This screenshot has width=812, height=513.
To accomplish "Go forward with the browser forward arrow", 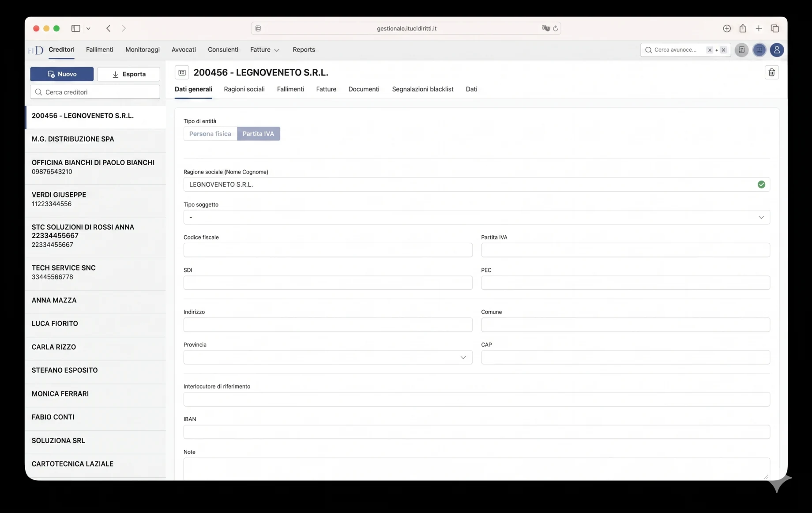I will 124,28.
